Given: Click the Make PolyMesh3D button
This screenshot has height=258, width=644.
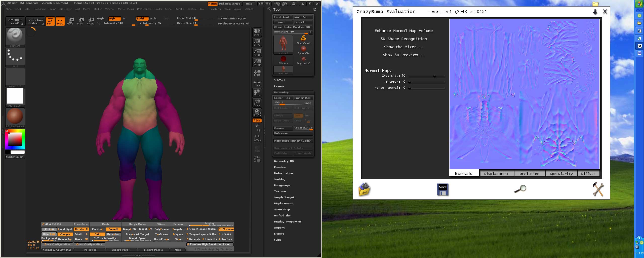Looking at the screenshot, I should tap(298, 27).
